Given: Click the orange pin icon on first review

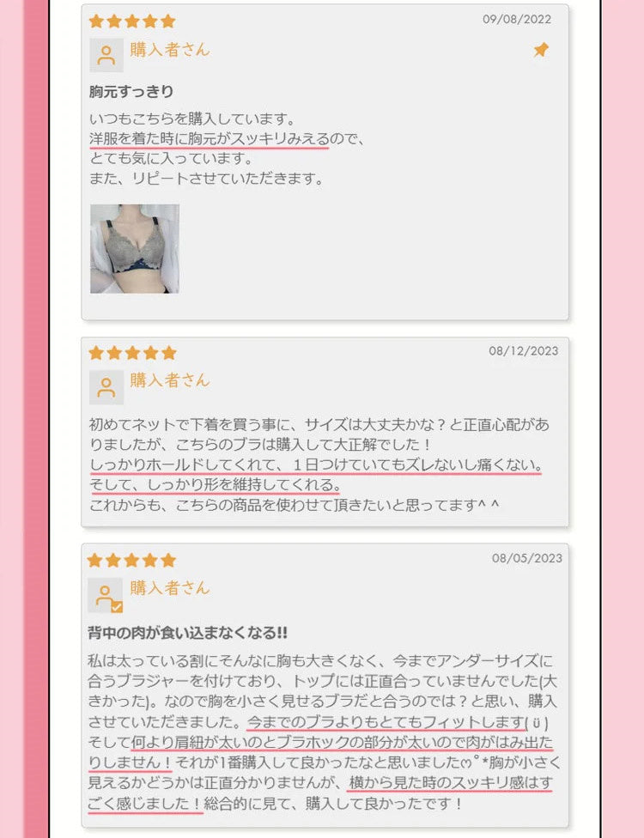Looking at the screenshot, I should tap(541, 50).
